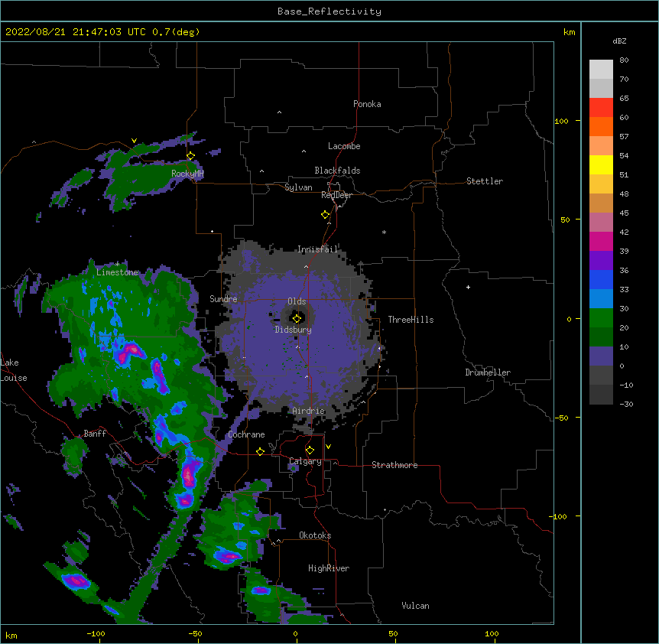
Task: Click the Sylvan label
Action: click(x=298, y=187)
